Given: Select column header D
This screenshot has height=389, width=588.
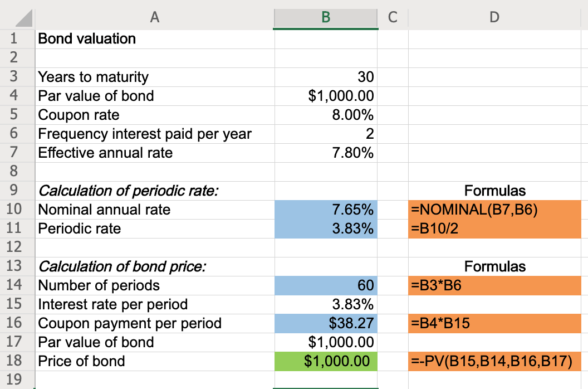Looking at the screenshot, I should pos(494,17).
